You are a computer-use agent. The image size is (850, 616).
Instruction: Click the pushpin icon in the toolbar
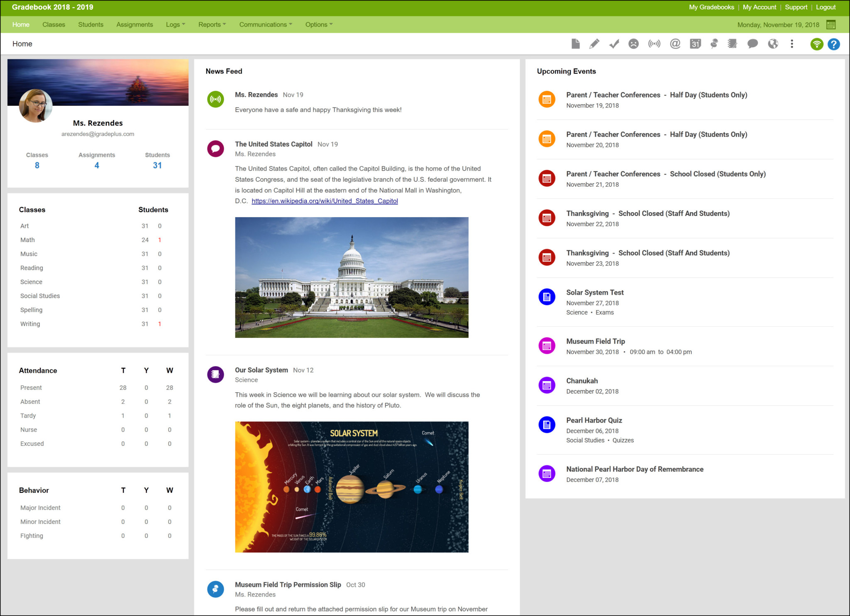pyautogui.click(x=714, y=44)
